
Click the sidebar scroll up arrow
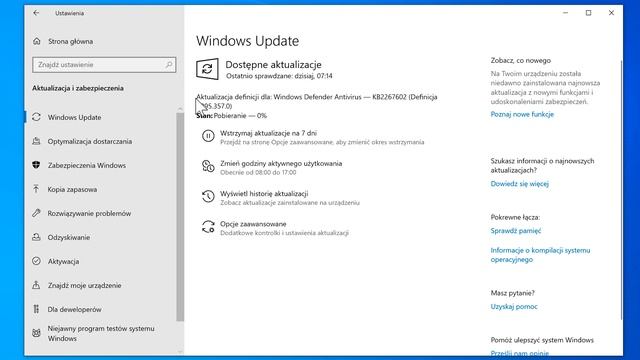(180, 109)
